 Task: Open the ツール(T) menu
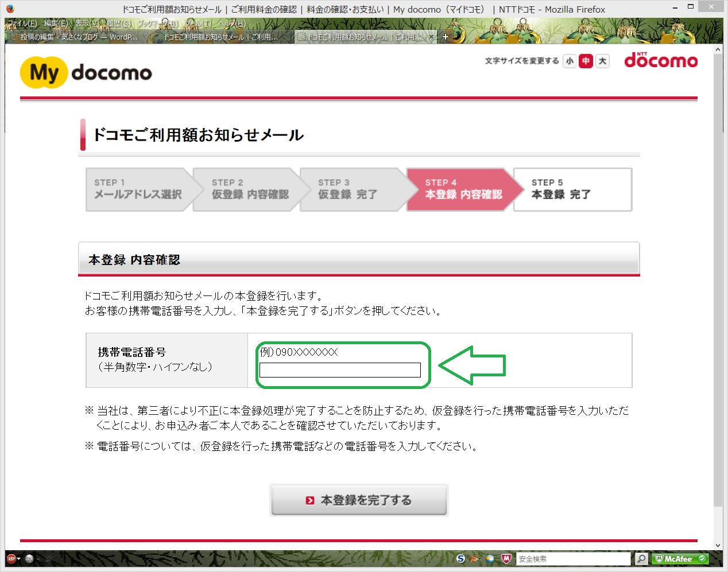click(198, 24)
